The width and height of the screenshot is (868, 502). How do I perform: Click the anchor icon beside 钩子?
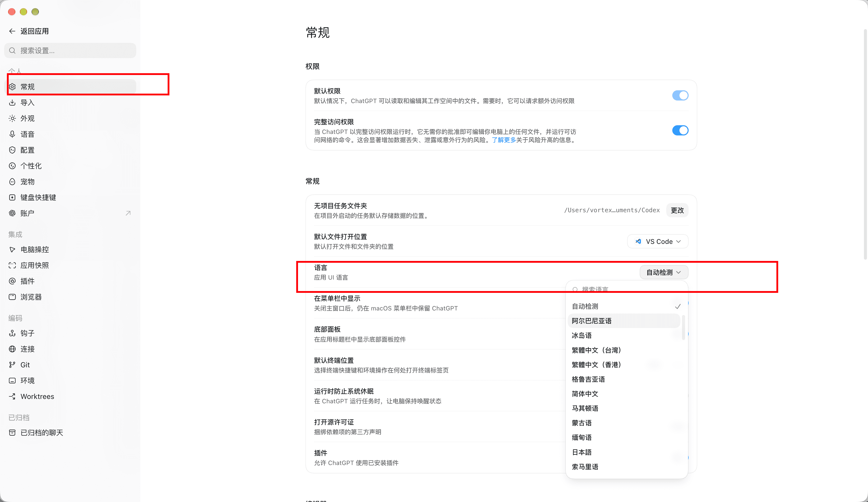click(x=12, y=333)
